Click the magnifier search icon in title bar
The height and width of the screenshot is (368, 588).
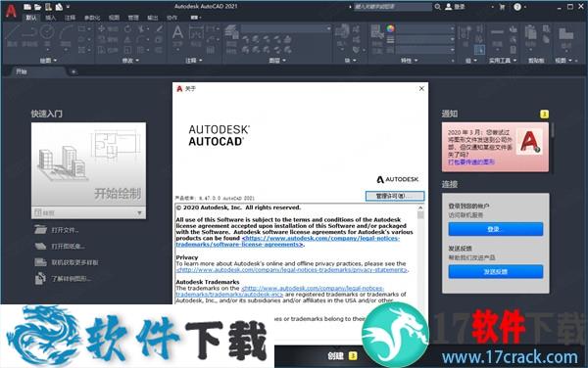438,7
